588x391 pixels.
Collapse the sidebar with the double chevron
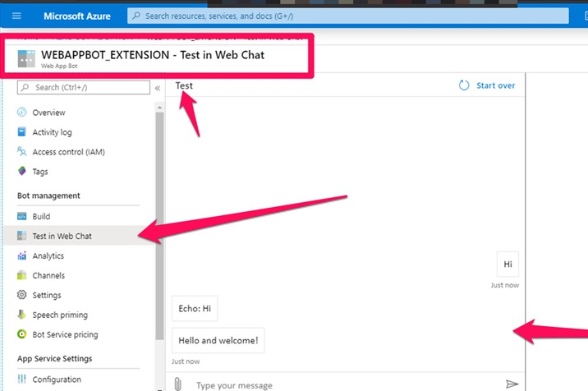pyautogui.click(x=158, y=88)
